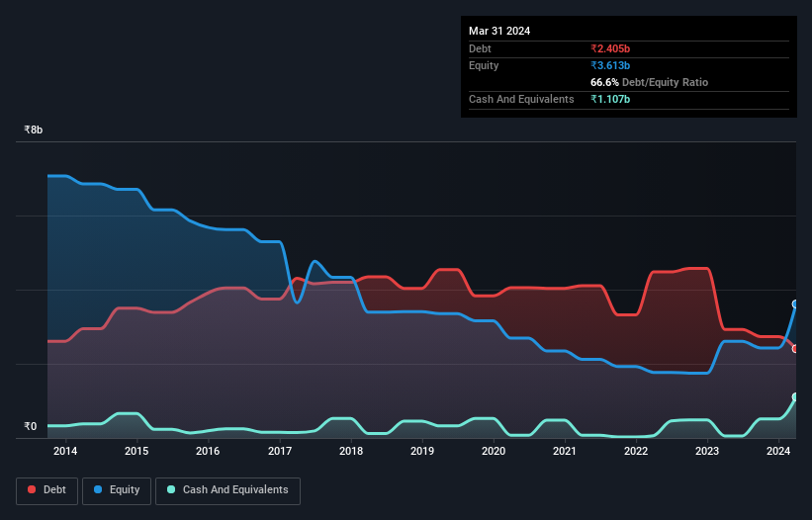Click the red Debt end-point marker
This screenshot has width=812, height=520.
[795, 349]
